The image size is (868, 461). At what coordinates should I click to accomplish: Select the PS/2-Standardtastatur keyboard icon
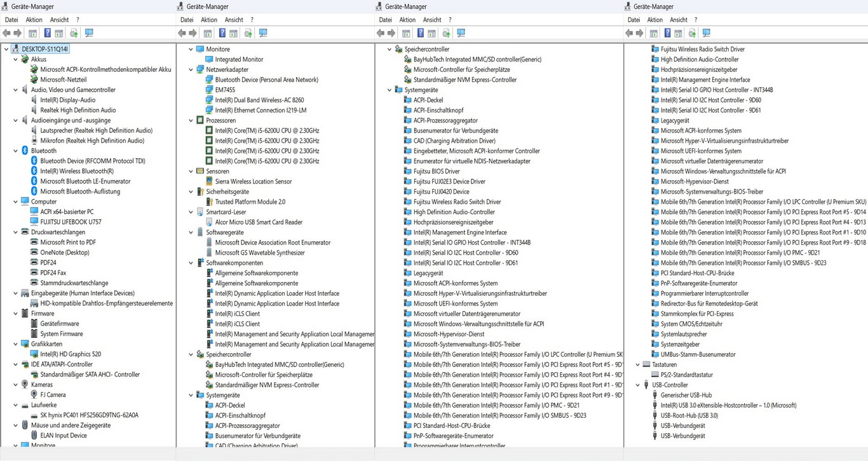655,375
